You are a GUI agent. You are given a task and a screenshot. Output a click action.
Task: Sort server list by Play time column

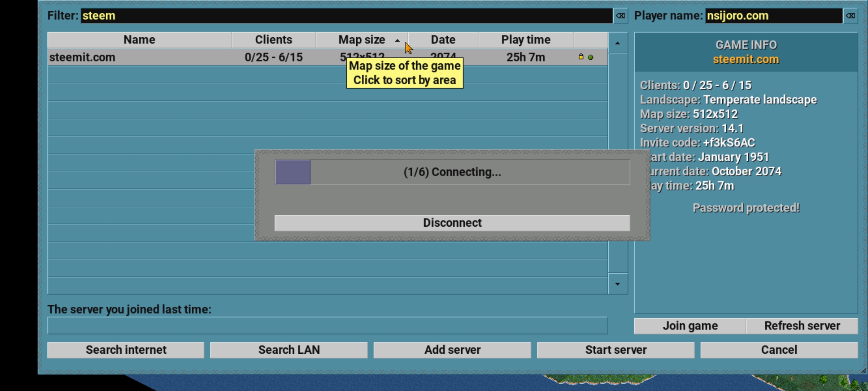[526, 40]
